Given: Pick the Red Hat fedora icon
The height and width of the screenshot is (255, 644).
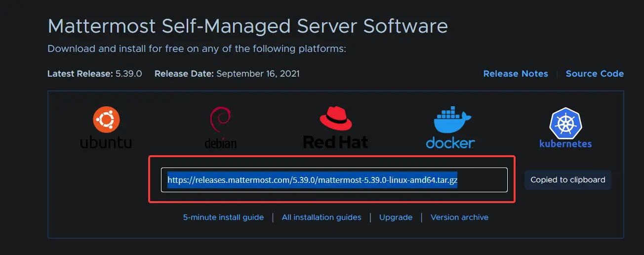Looking at the screenshot, I should [x=336, y=119].
